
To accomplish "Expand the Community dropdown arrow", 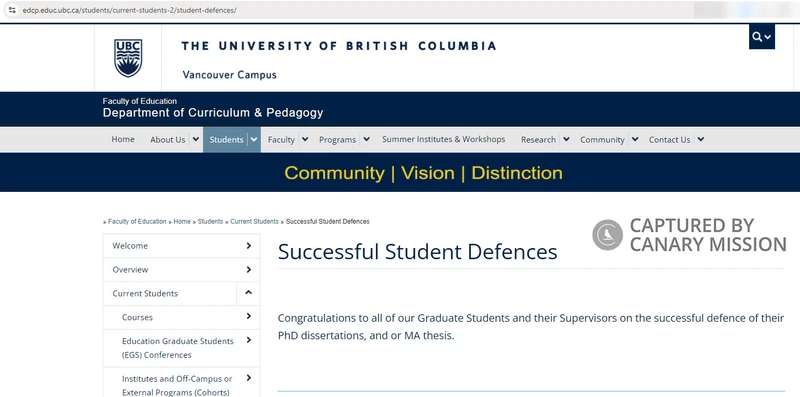I will click(635, 139).
